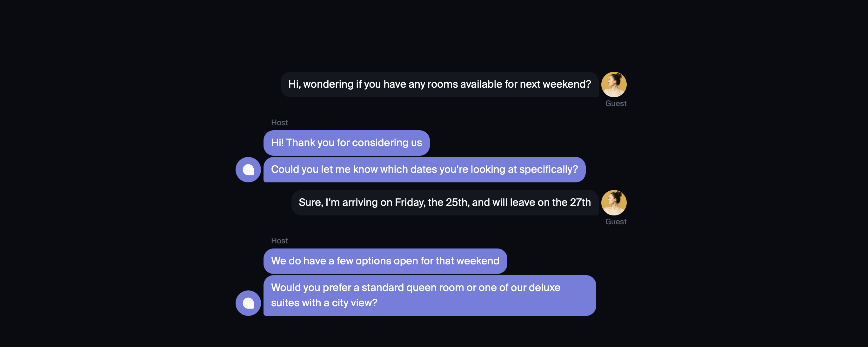Screen dimensions: 868x347
Task: Click the word "27th" in the guest message
Action: [580, 203]
